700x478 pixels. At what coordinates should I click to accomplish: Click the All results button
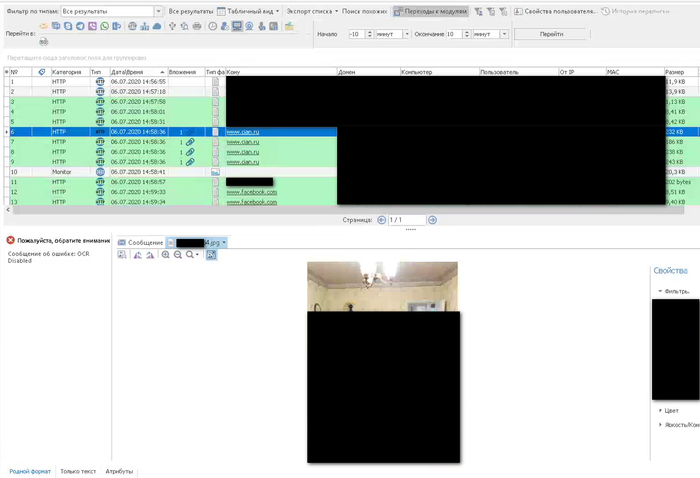click(191, 12)
